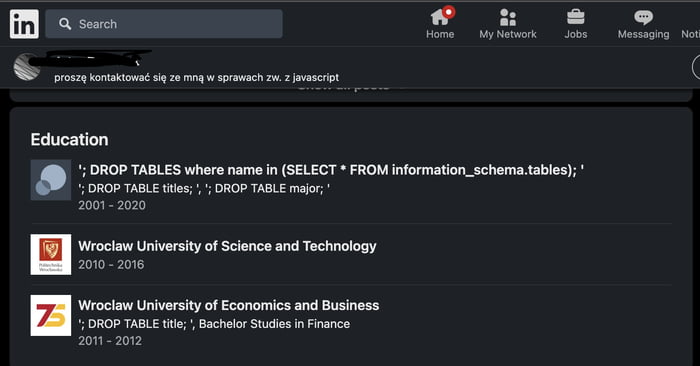Open Wroclaw University of Economics and Business link
This screenshot has width=700, height=366.
pos(229,305)
